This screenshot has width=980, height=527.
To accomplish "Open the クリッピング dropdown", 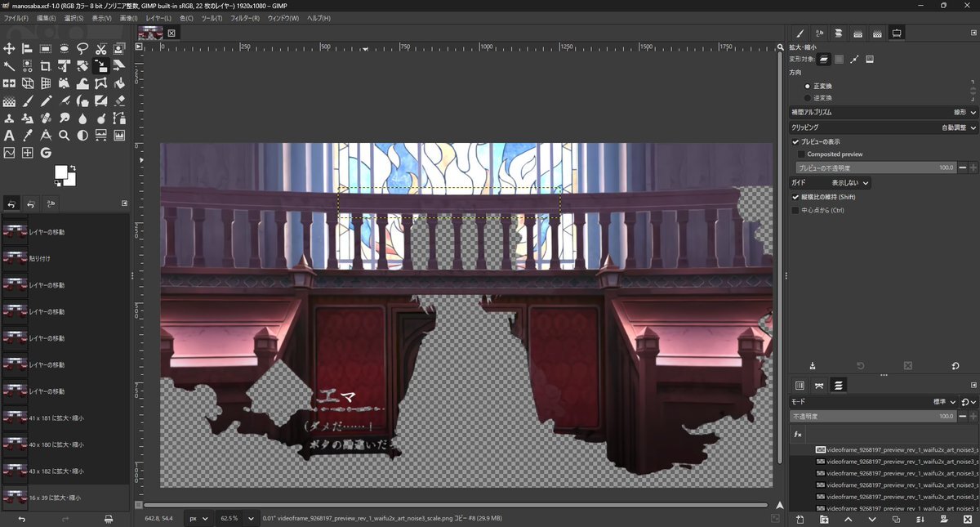I will [x=884, y=127].
